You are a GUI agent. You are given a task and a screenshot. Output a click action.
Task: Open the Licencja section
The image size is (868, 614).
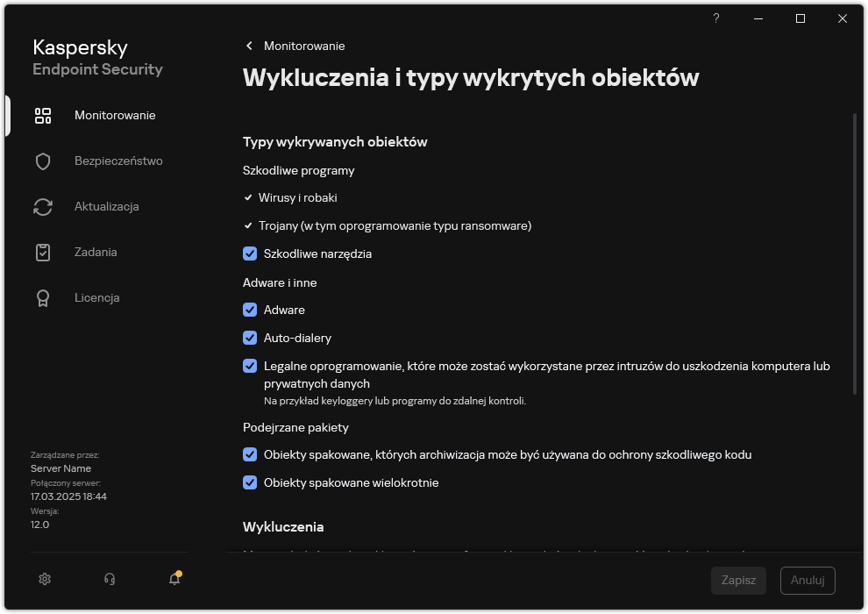pyautogui.click(x=96, y=297)
